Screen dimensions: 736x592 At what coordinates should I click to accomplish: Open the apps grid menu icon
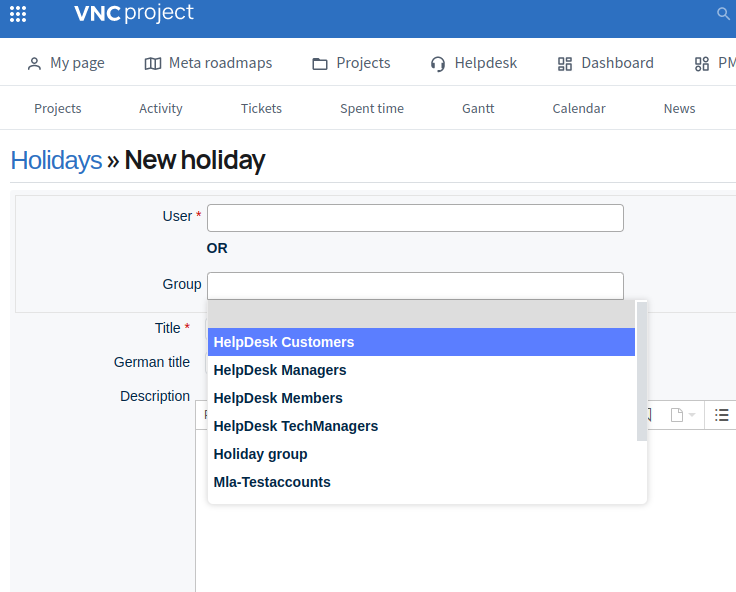coord(18,14)
